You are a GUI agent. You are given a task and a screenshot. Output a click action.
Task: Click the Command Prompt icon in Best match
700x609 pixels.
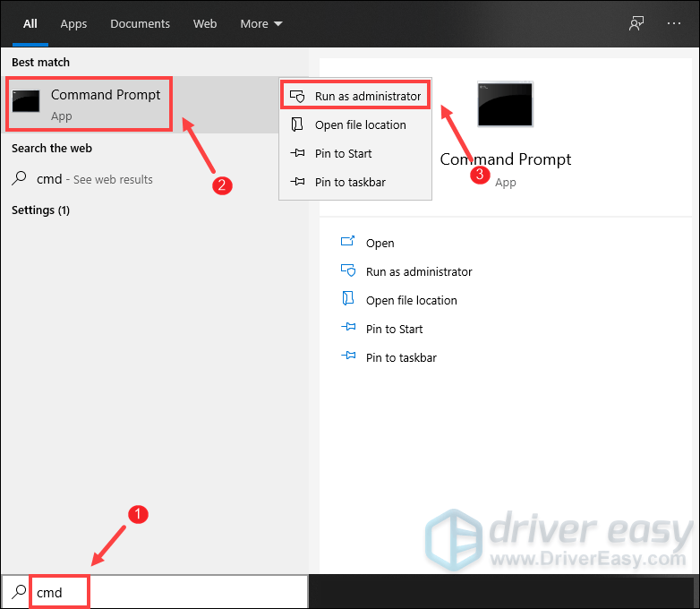pos(26,101)
